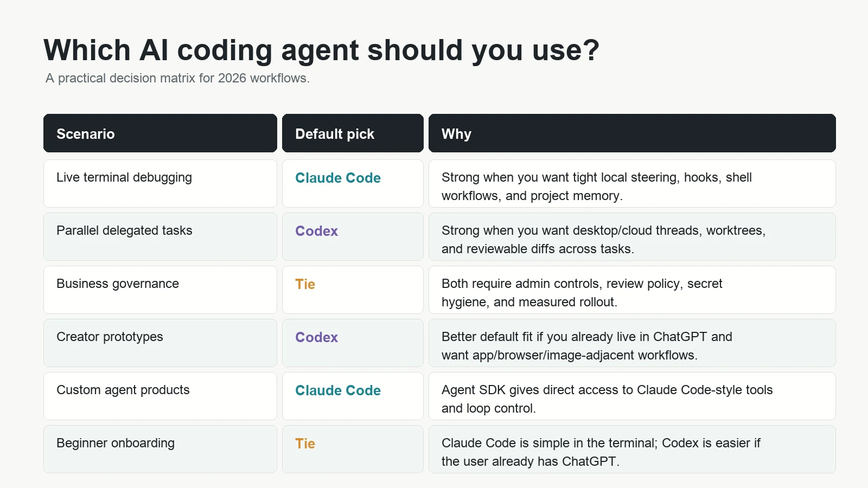Click the explanation about already living in ChatGPT

[632, 343]
